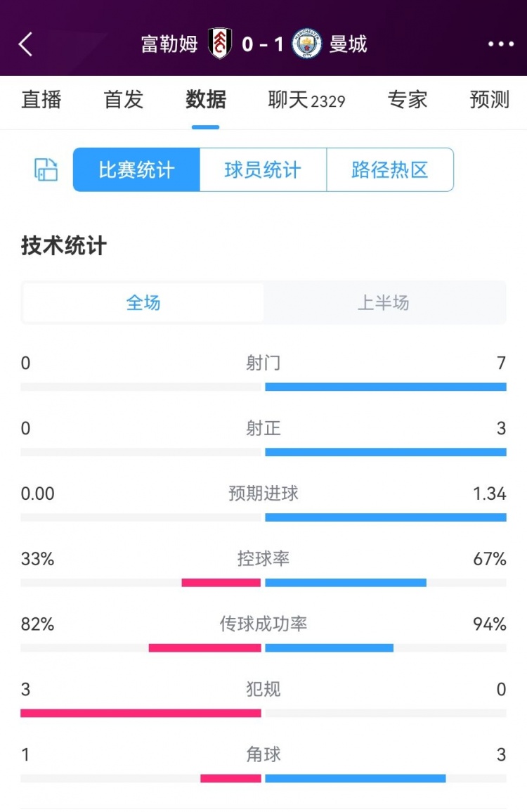Screen dimensions: 527x812
Task: Open the 专家 tab
Action: 408,99
